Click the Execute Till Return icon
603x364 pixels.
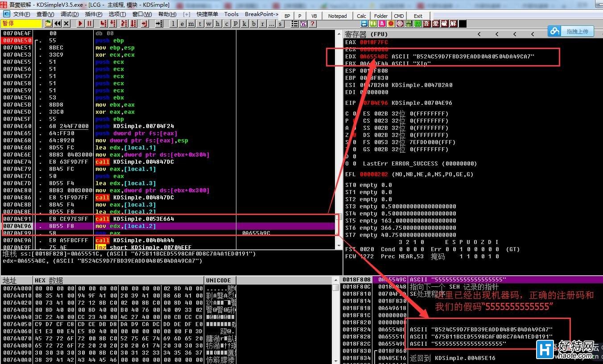[145, 24]
